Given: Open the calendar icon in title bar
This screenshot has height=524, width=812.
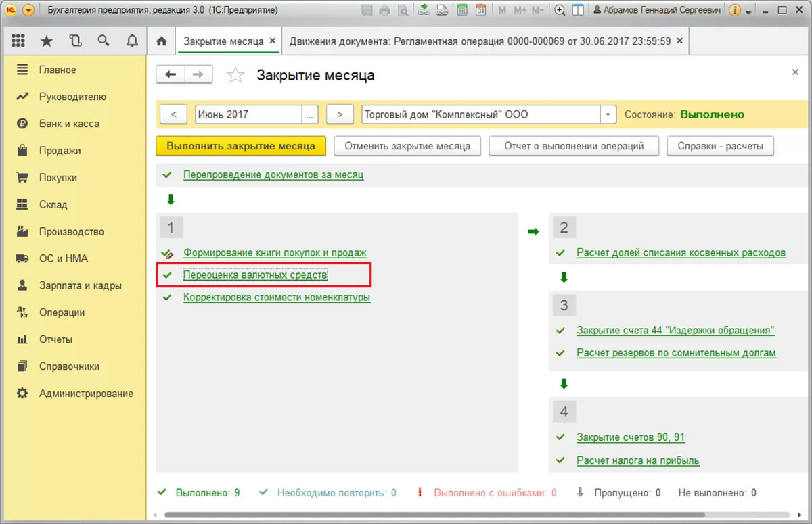Looking at the screenshot, I should coord(481,11).
